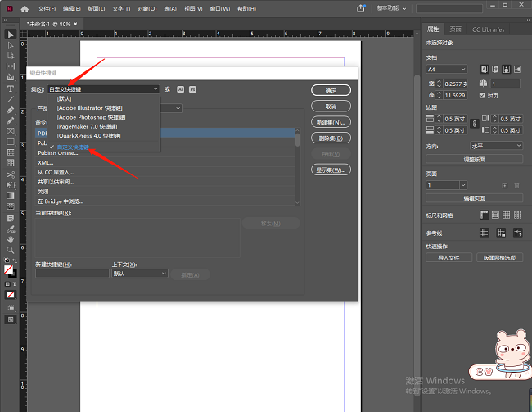532x412 pixels.
Task: Open the 文件(F) menu
Action: pyautogui.click(x=48, y=8)
